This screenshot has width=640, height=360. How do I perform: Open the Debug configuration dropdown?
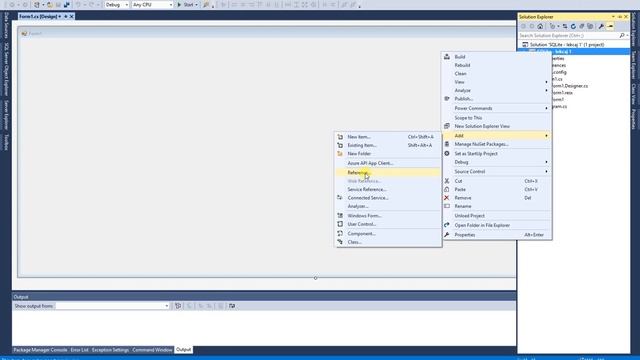tap(117, 4)
